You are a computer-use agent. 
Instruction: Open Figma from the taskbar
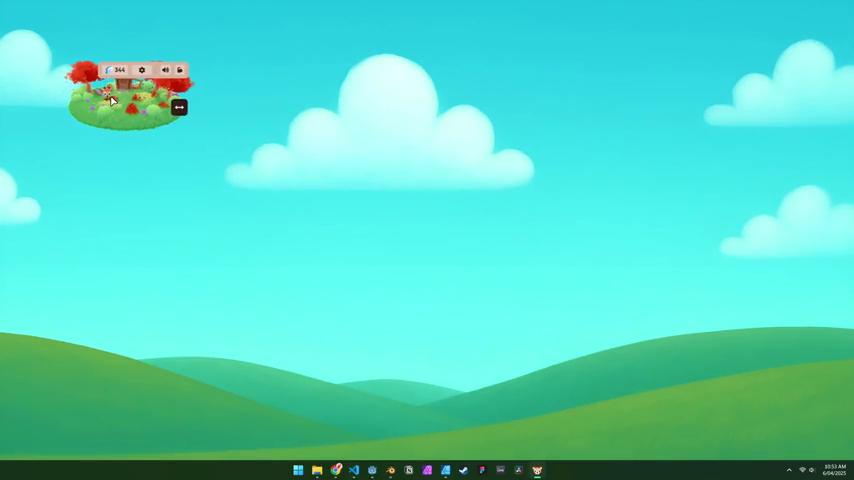coord(482,470)
